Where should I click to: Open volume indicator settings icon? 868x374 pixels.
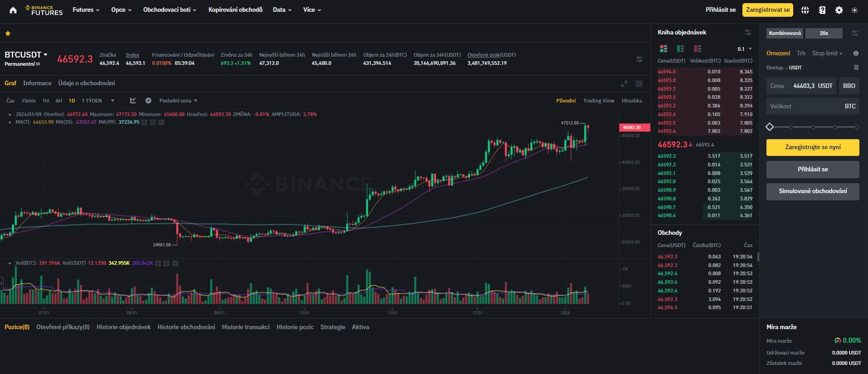(x=166, y=263)
